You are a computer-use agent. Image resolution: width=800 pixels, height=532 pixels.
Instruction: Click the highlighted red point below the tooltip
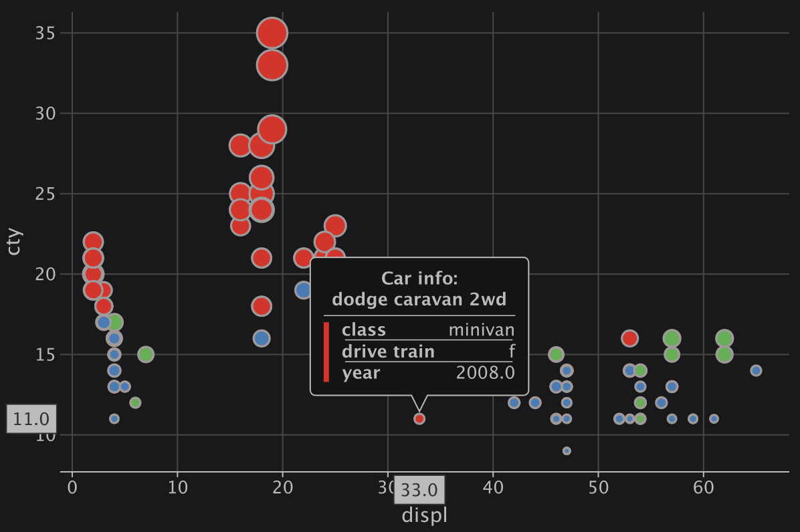[x=419, y=418]
